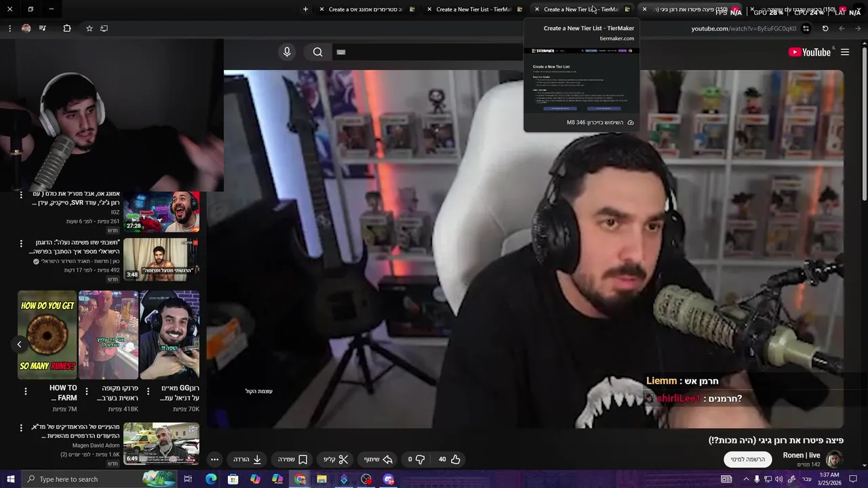The height and width of the screenshot is (488, 868).
Task: Click the site info icon beside the URL
Action: (806, 28)
